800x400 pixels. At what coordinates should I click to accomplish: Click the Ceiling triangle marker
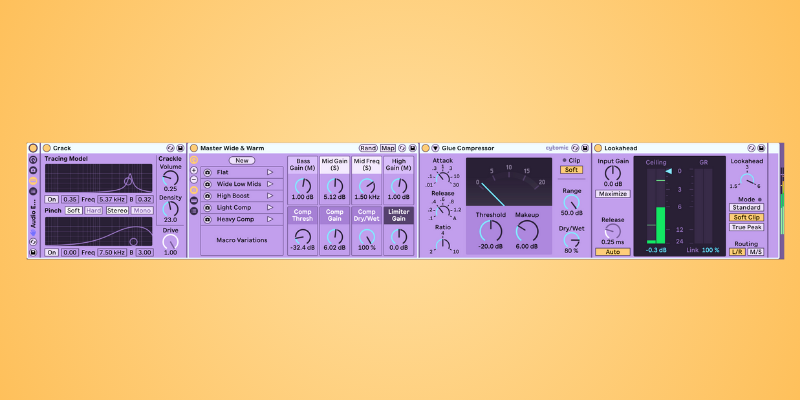669,171
